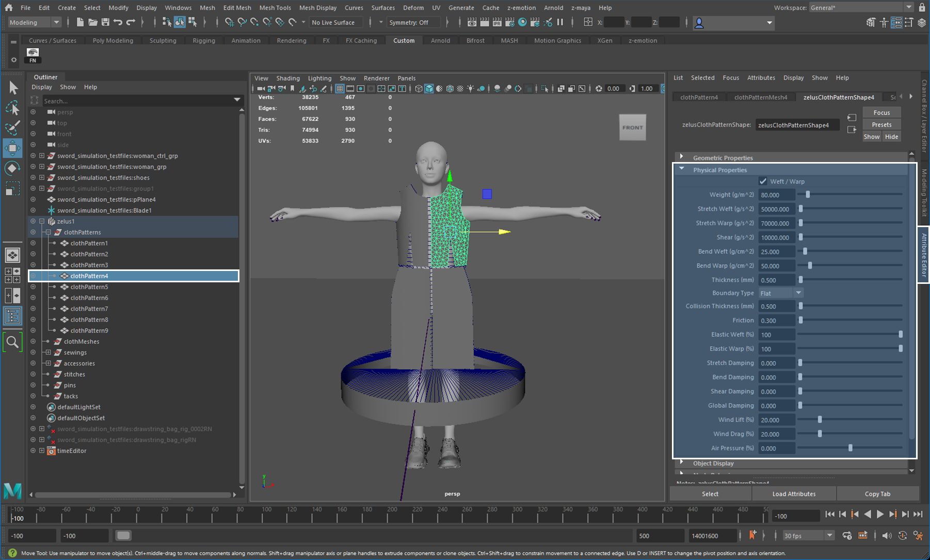Open Boundary Type Flat dropdown

tap(780, 293)
